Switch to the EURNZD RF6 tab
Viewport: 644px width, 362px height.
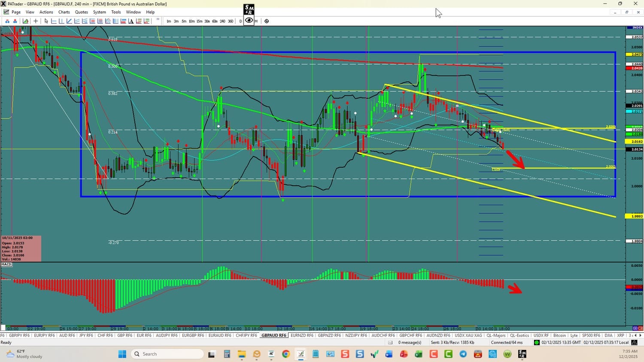click(x=302, y=335)
